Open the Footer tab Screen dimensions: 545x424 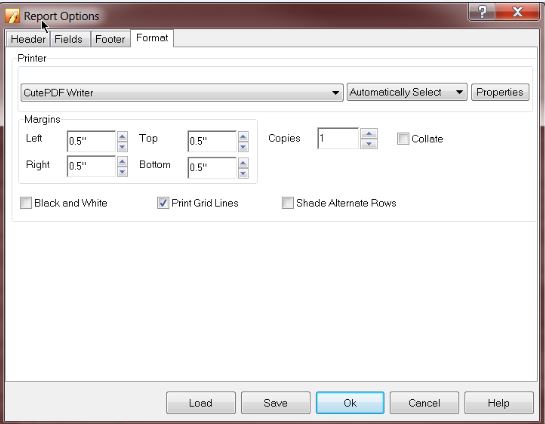[110, 39]
